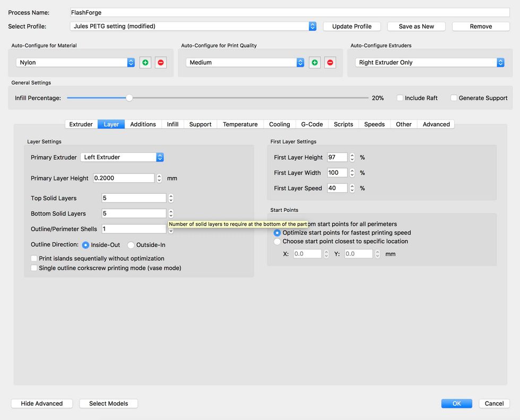Click Primary Layer Height stepper arrows
The height and width of the screenshot is (420, 520).
pyautogui.click(x=159, y=178)
